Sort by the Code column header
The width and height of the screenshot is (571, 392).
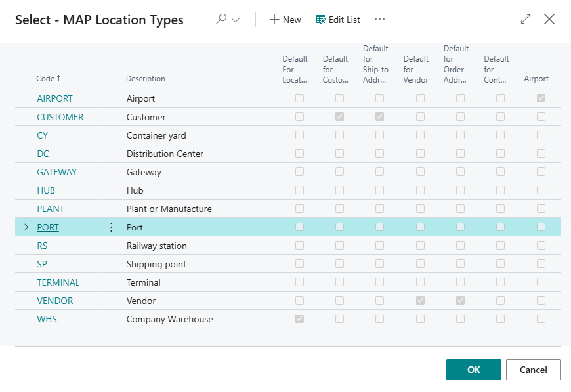tap(49, 79)
